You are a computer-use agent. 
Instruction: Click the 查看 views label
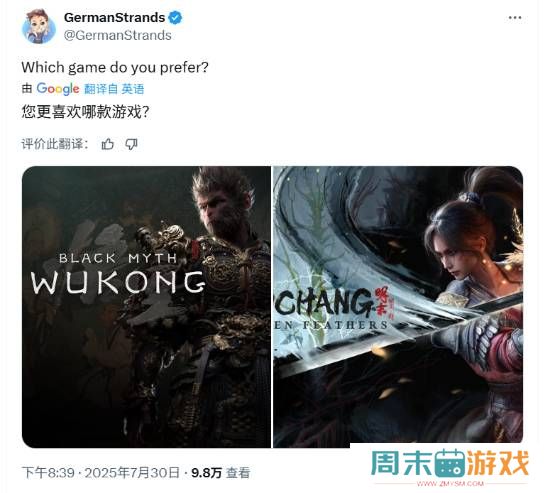pos(238,473)
